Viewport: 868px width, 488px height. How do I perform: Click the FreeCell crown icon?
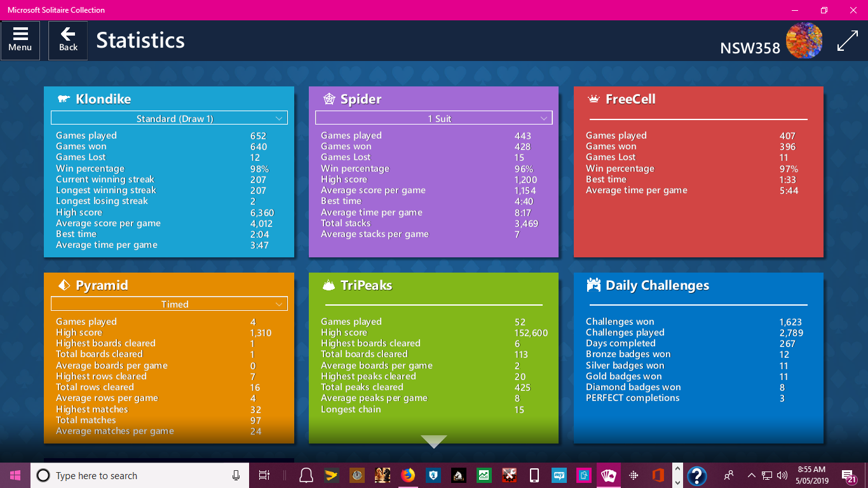point(593,99)
